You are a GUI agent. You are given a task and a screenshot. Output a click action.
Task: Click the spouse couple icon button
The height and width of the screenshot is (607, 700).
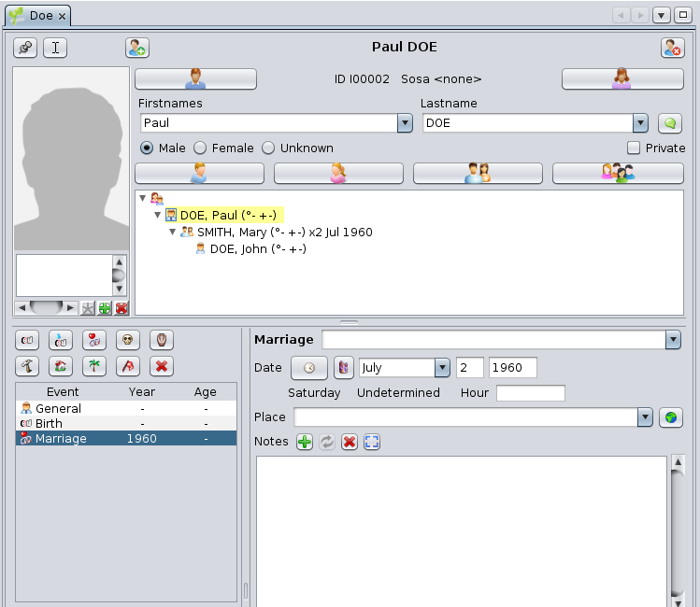[x=478, y=173]
